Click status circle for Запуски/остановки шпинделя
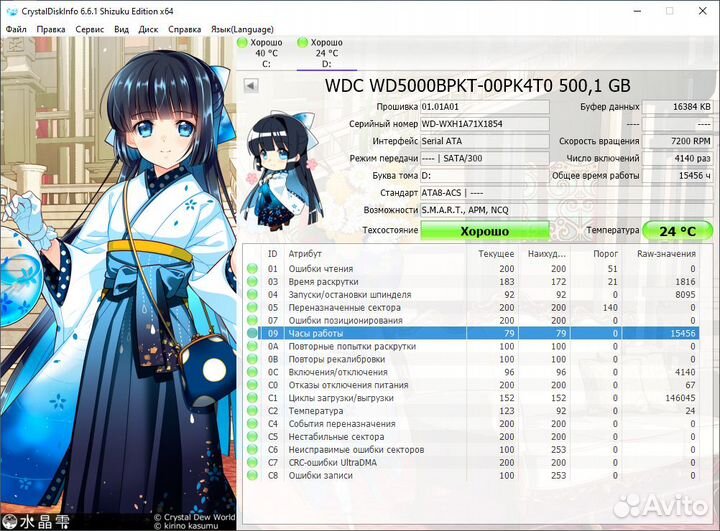This screenshot has height=531, width=720. coord(252,294)
